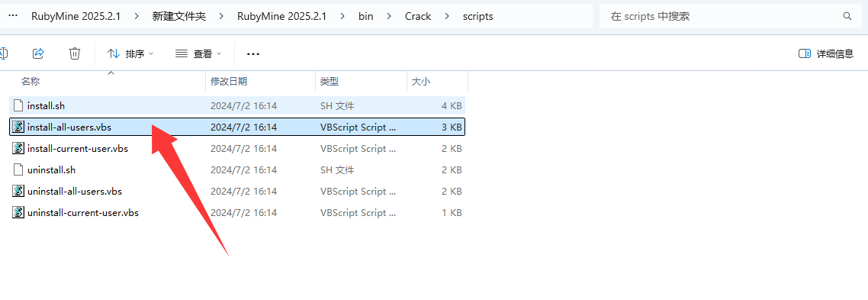
Task: Expand the chevron after 新建文件夹 breadcrumb
Action: click(x=221, y=16)
